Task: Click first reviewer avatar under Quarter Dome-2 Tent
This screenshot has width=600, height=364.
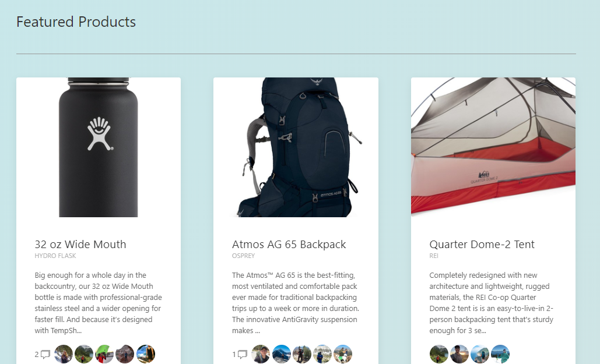Action: tap(439, 354)
